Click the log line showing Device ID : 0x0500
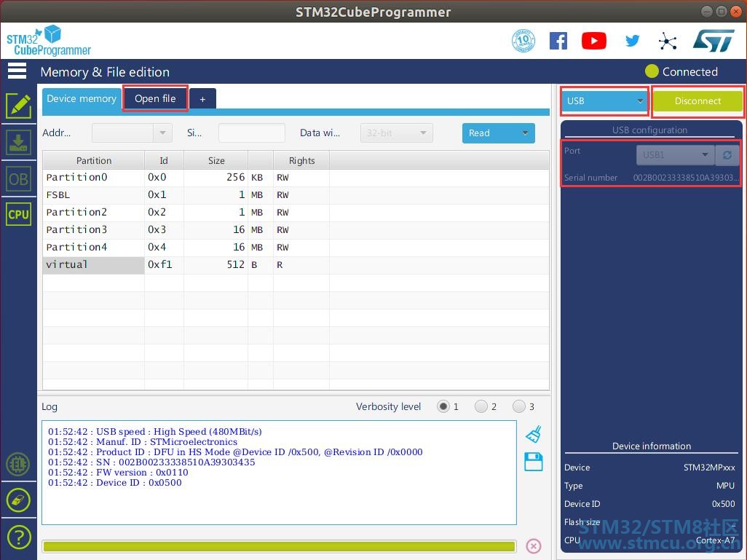 click(115, 482)
